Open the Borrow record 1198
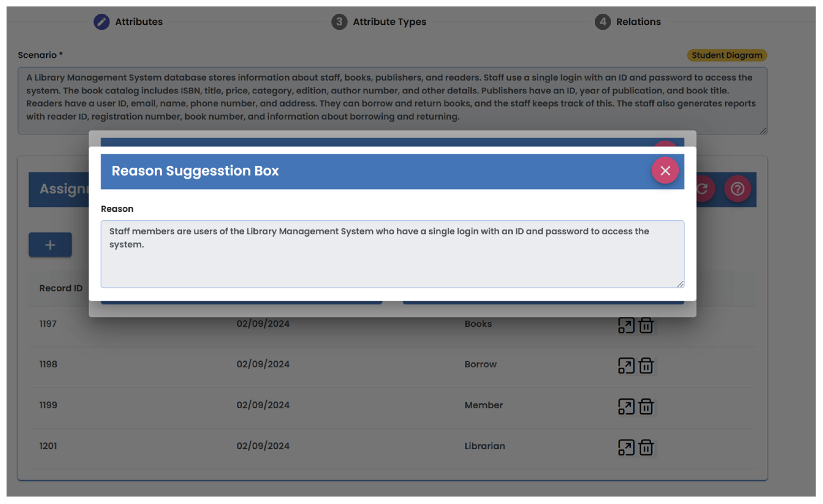The width and height of the screenshot is (823, 504). 626,366
